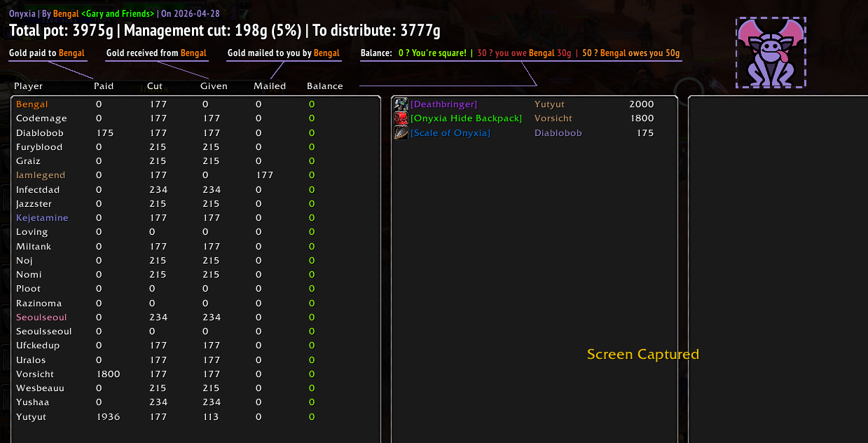Click the Onyxia Hide Backpack icon
868x443 pixels.
pyautogui.click(x=401, y=118)
